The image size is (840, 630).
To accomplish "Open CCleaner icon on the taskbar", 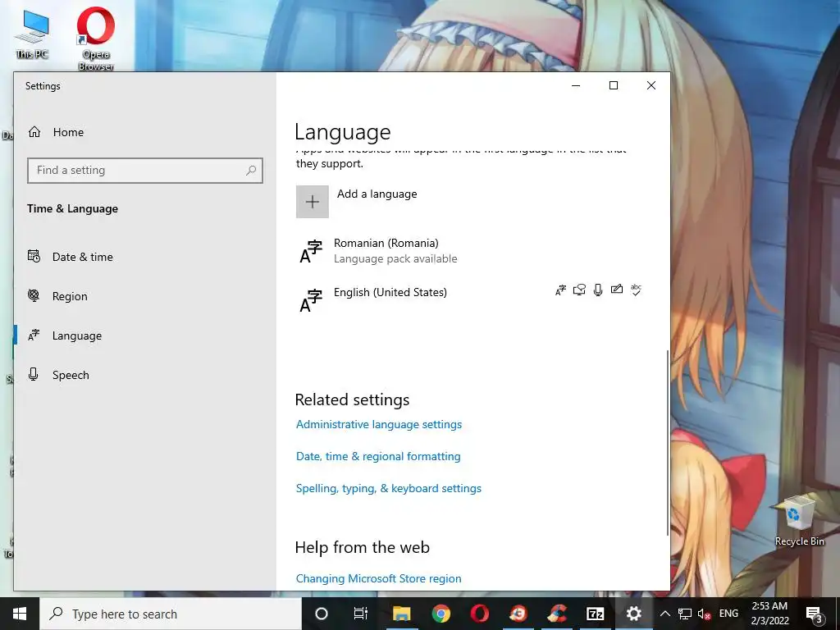I will click(x=557, y=614).
